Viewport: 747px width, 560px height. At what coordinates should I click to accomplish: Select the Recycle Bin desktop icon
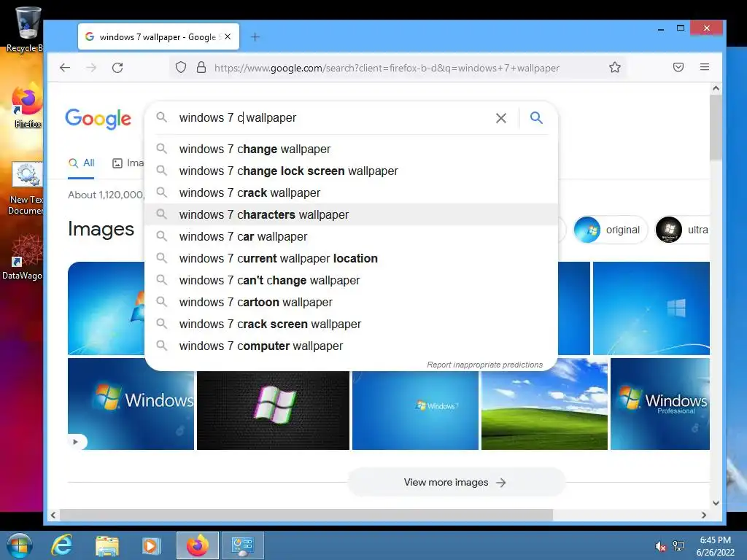coord(26,29)
